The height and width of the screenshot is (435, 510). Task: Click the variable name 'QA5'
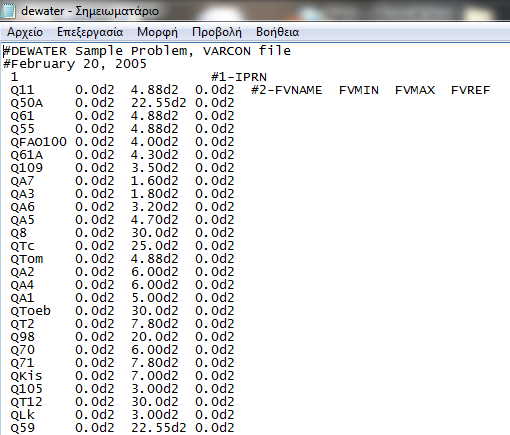pos(22,220)
